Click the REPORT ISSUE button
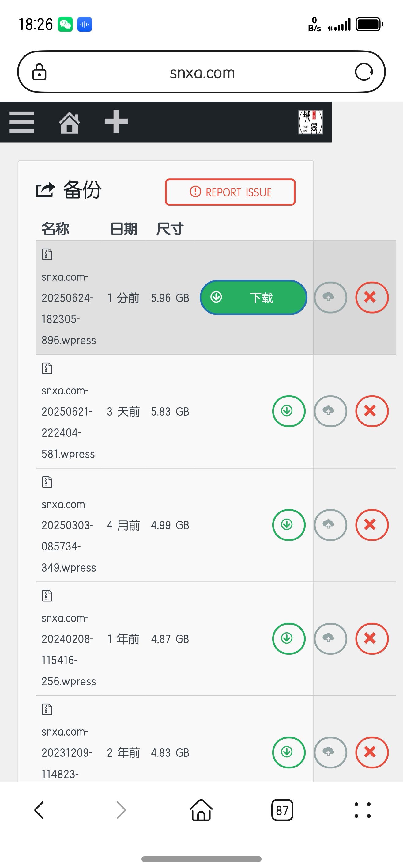The image size is (403, 868). (x=230, y=192)
